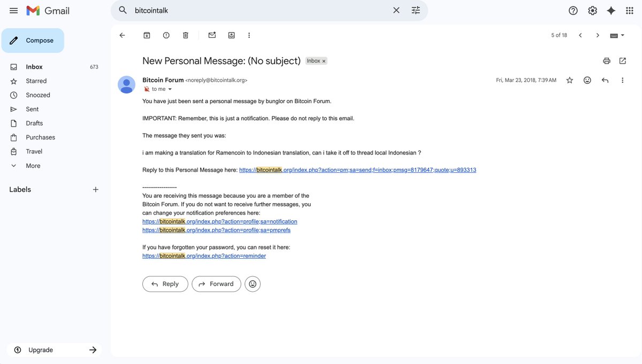Create a new label with plus icon
The height and width of the screenshot is (364, 642).
coord(96,190)
